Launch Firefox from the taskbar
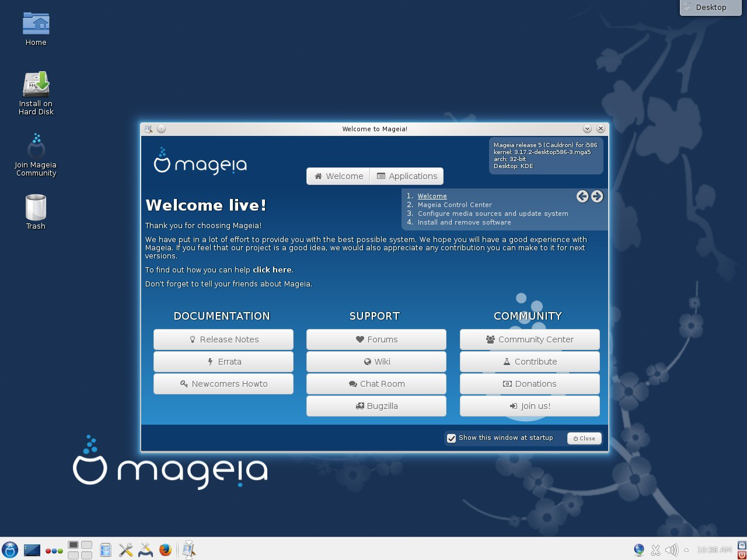The height and width of the screenshot is (560, 747). [x=165, y=549]
